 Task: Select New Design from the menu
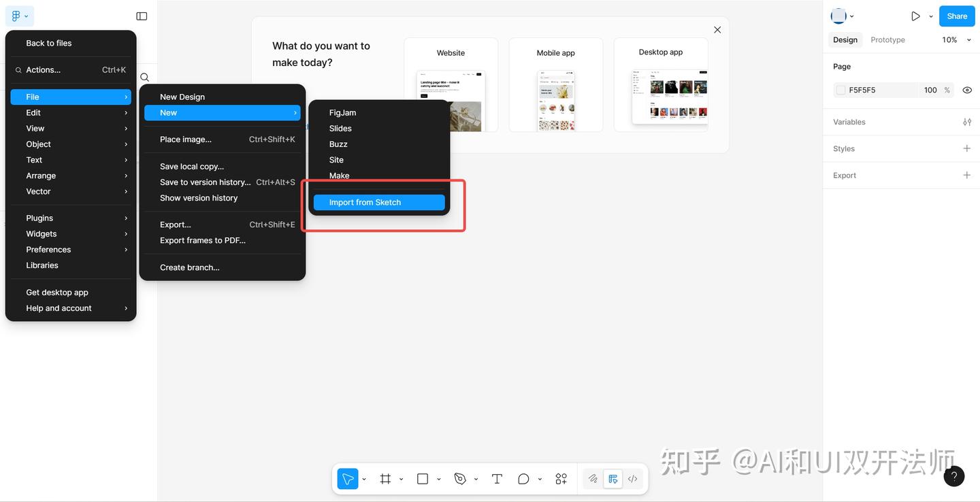point(182,97)
